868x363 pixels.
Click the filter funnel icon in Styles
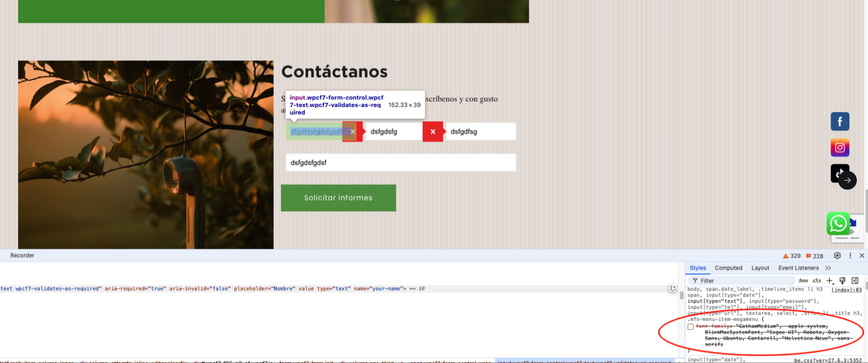[x=695, y=281]
